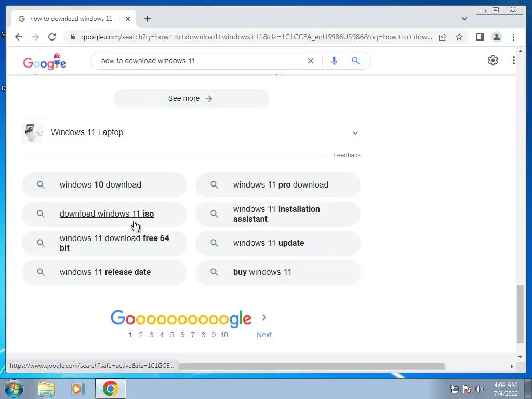This screenshot has width=532, height=399.
Task: Open the Chrome side panel icon
Action: point(480,37)
